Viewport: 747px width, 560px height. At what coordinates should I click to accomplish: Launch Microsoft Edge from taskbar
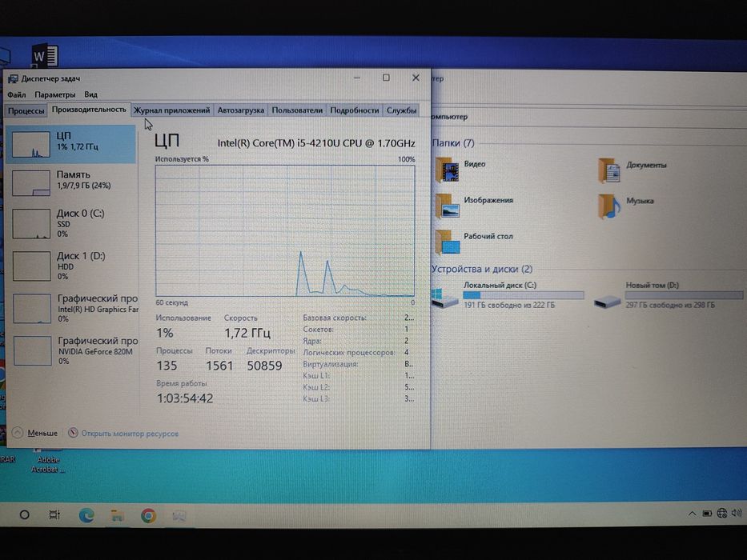click(x=86, y=515)
